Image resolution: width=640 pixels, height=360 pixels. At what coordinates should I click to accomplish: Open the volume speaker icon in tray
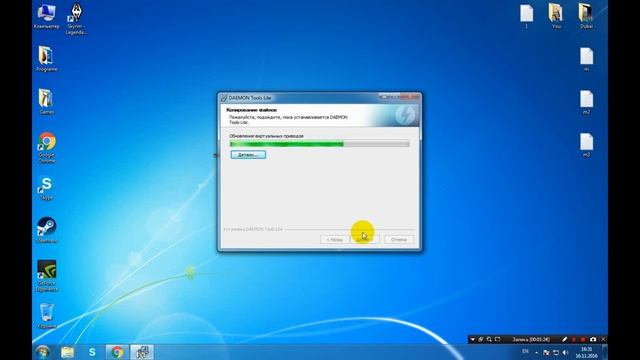tap(565, 352)
